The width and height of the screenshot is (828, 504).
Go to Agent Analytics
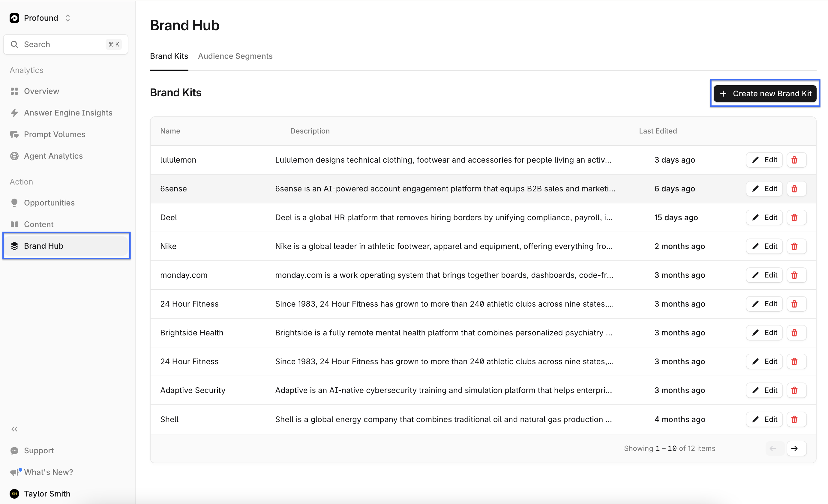point(53,156)
